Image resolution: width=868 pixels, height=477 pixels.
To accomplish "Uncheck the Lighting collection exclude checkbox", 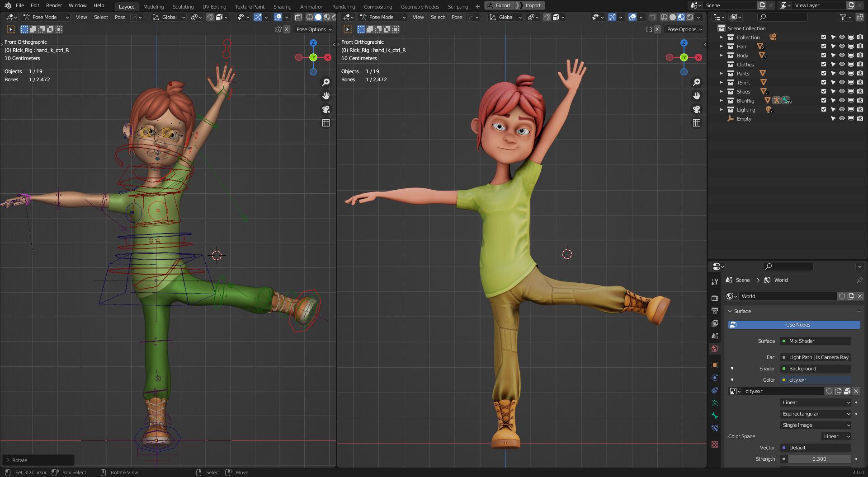I will pos(823,110).
